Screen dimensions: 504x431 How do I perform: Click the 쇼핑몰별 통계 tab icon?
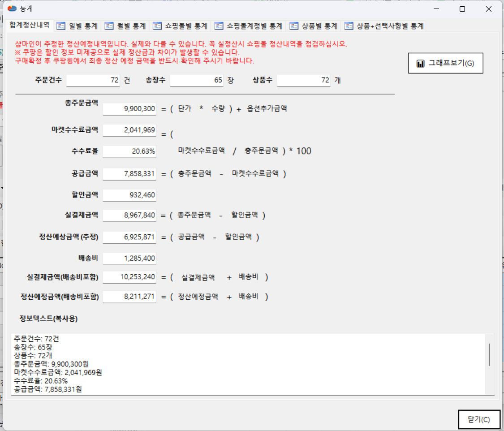157,26
